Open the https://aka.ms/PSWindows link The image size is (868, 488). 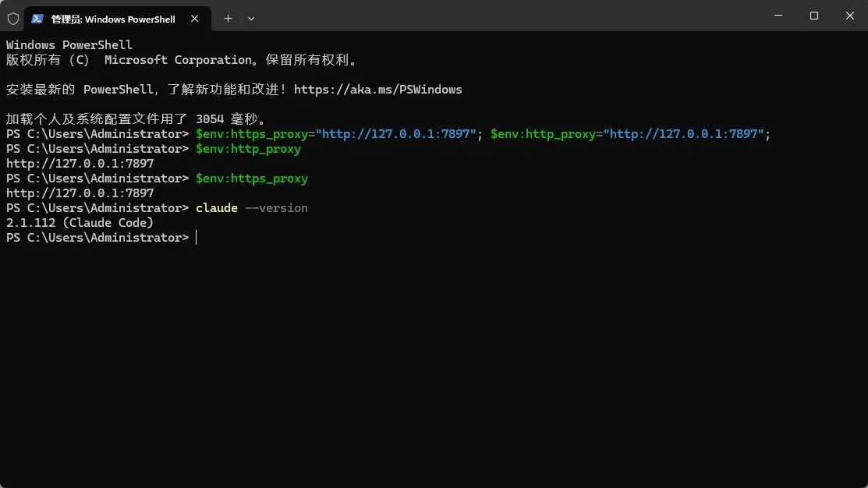coord(377,90)
